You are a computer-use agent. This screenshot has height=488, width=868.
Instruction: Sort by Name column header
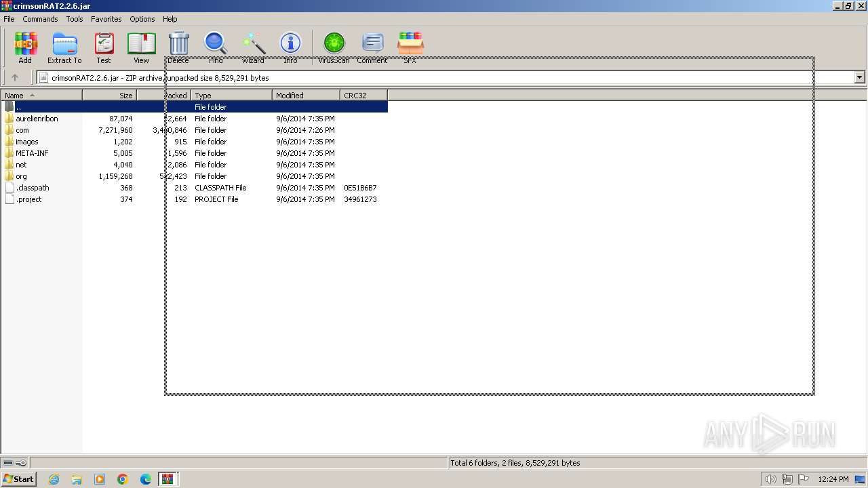[x=41, y=96]
